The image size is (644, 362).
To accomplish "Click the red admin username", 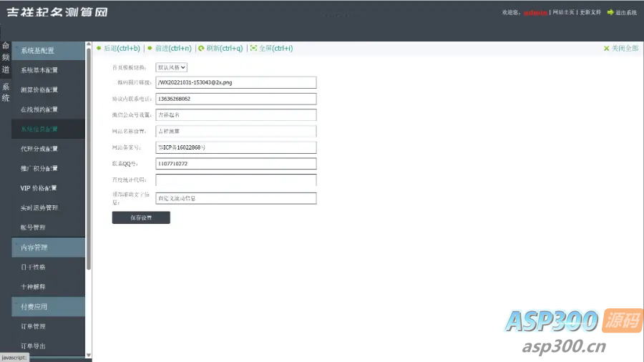I will 535,13.
